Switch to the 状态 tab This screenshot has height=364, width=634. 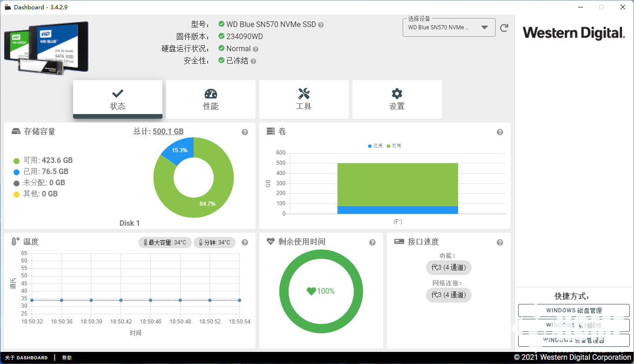click(118, 99)
